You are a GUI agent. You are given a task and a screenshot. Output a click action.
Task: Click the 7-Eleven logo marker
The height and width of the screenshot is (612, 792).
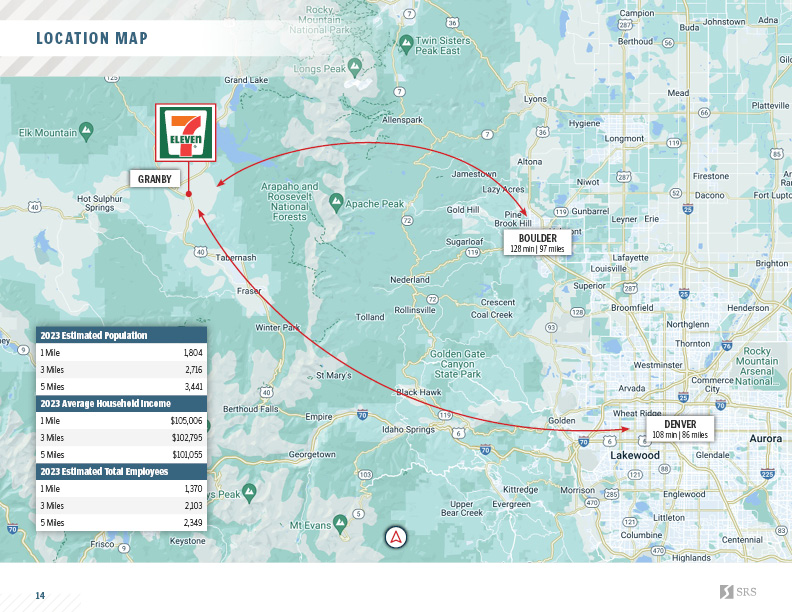(x=185, y=133)
